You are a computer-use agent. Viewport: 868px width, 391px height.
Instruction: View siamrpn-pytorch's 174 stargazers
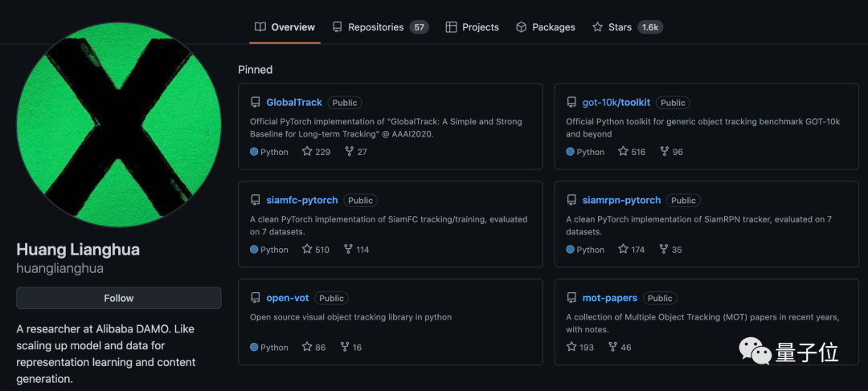pos(631,250)
